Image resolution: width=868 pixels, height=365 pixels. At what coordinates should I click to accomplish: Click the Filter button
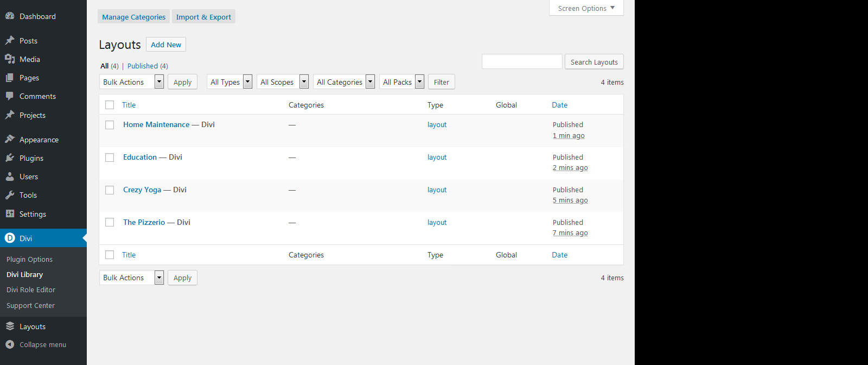coord(442,82)
